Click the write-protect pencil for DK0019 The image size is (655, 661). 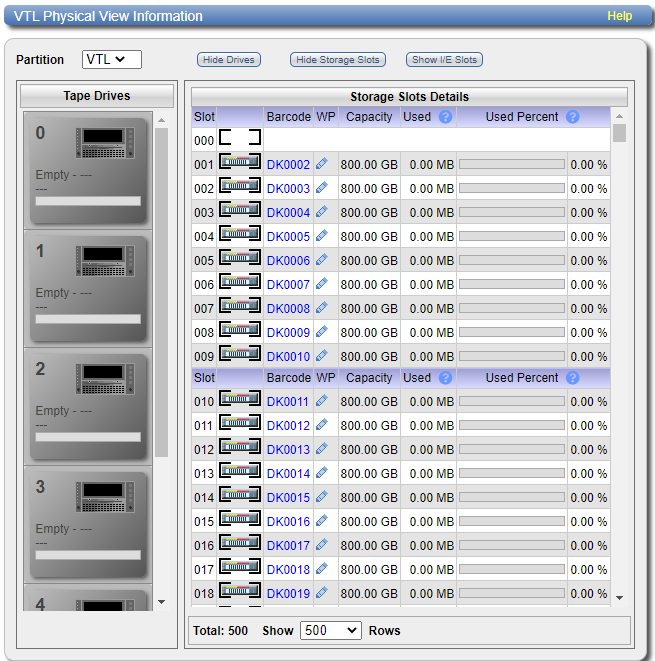coord(322,593)
